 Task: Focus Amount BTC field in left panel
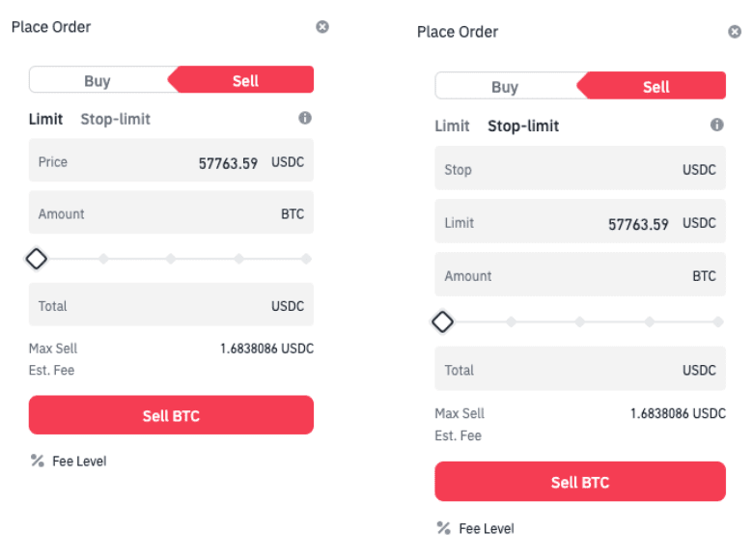171,213
